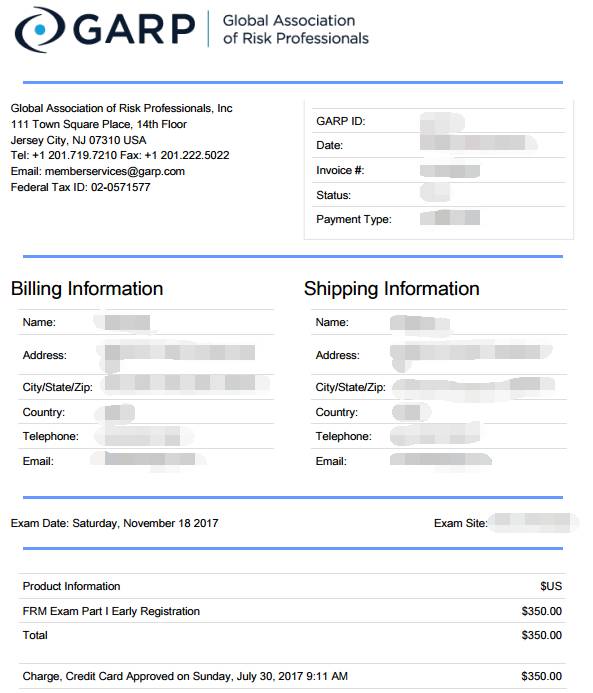The image size is (593, 693).
Task: Click the blurred GARP ID value
Action: (x=442, y=122)
